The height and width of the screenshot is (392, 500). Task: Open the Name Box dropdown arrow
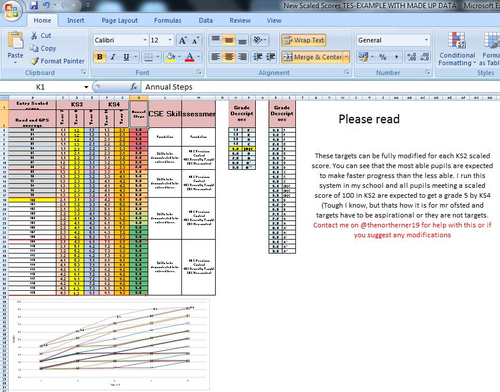coord(86,87)
